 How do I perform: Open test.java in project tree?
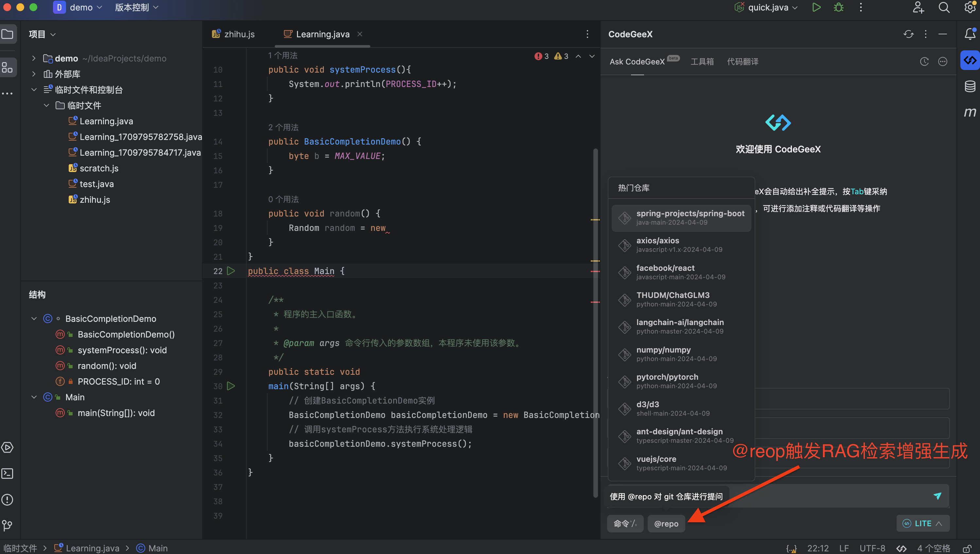pyautogui.click(x=97, y=184)
